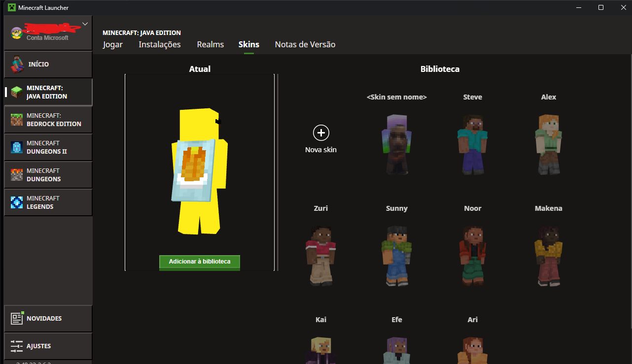Open the Realms tab
Viewport: 632px width, 364px height.
(211, 44)
